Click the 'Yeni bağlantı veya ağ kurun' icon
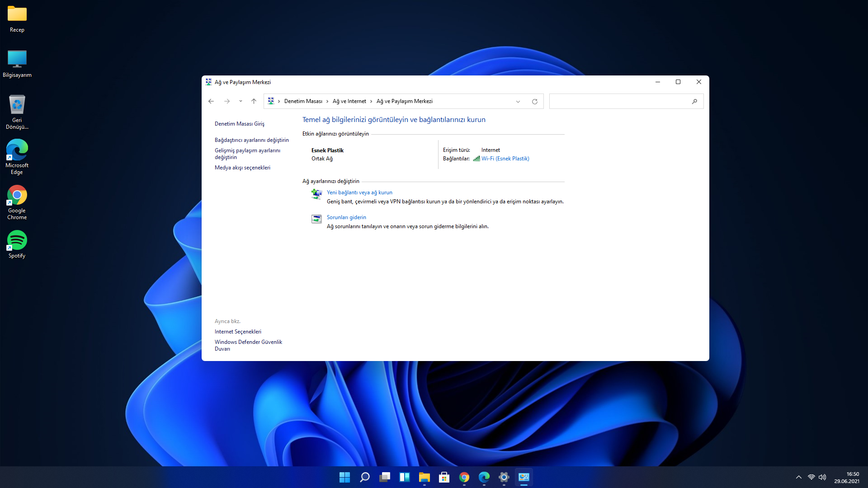The image size is (868, 488). [x=316, y=194]
